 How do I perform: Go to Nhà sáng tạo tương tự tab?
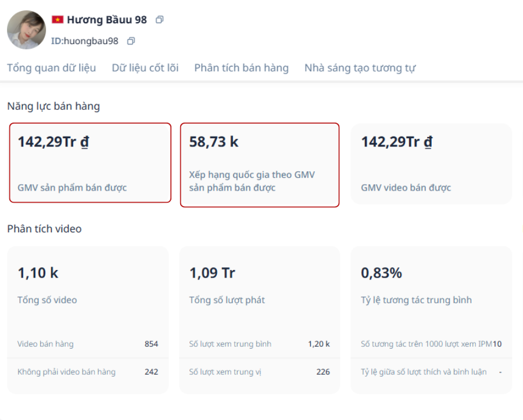[x=360, y=68]
